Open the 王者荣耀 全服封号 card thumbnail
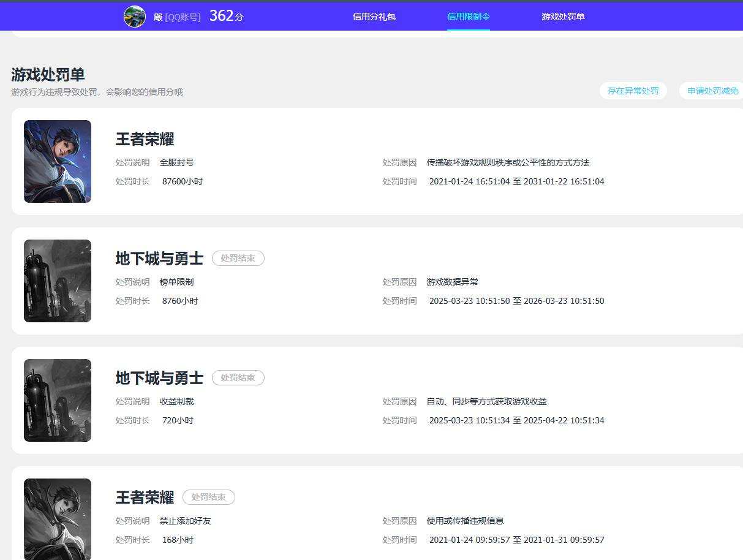This screenshot has height=560, width=743. point(58,161)
